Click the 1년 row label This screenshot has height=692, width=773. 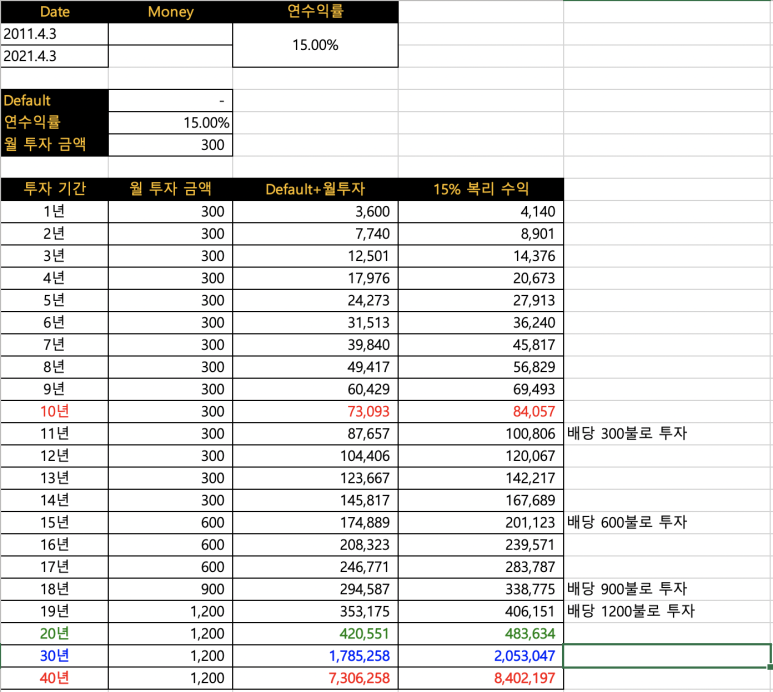click(54, 211)
